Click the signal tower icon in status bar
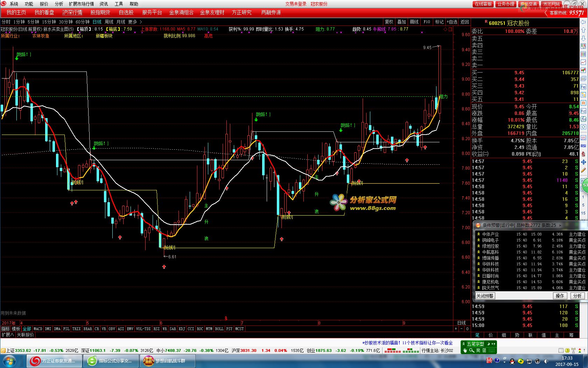Viewport: 588px width, 368px height. click(x=573, y=350)
